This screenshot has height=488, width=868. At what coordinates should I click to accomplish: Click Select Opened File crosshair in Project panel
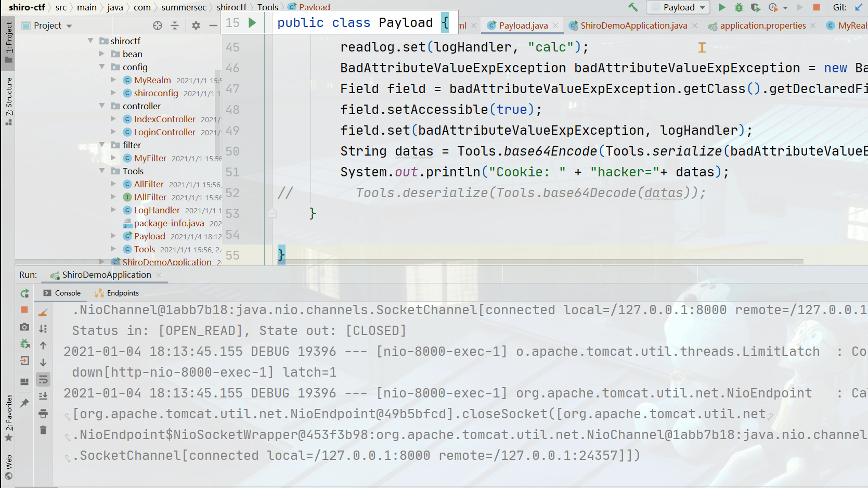coord(158,25)
